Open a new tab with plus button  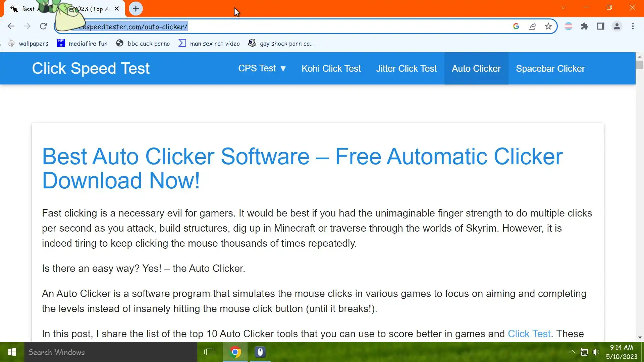[136, 9]
